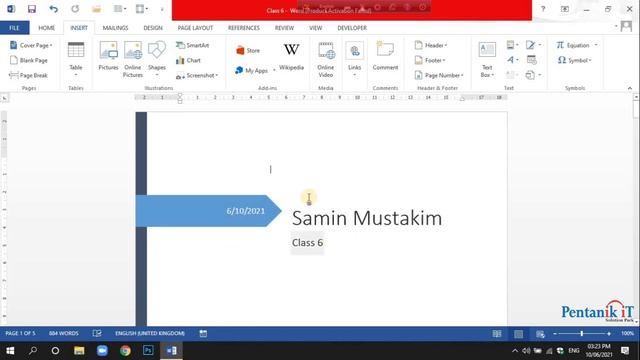Click the zoom out minus button
640x360 pixels.
click(555, 334)
